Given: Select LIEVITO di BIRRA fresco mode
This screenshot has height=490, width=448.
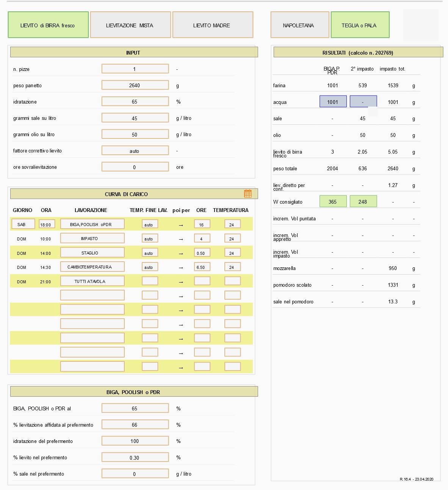Looking at the screenshot, I should 48,25.
